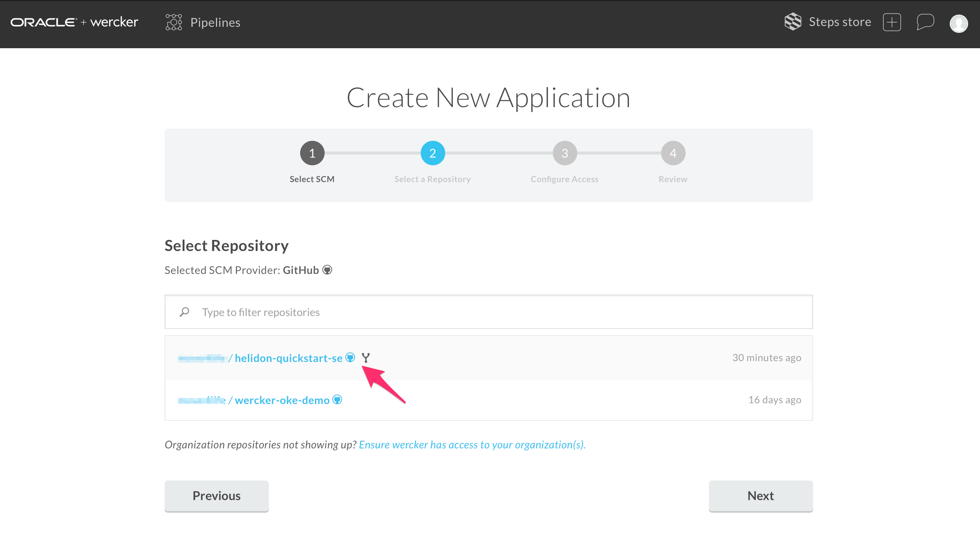Screen dimensions: 980x554
Task: Open the chat speech bubble icon
Action: click(925, 22)
